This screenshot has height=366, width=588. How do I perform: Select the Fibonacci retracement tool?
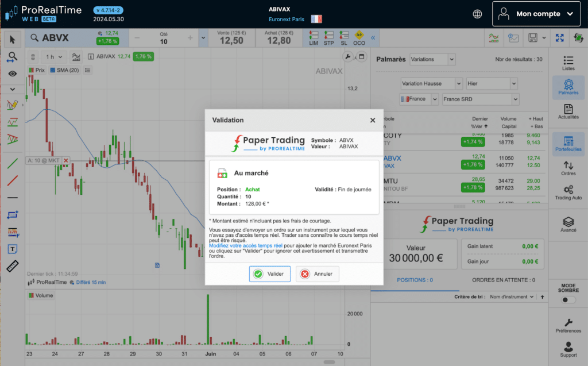click(13, 233)
